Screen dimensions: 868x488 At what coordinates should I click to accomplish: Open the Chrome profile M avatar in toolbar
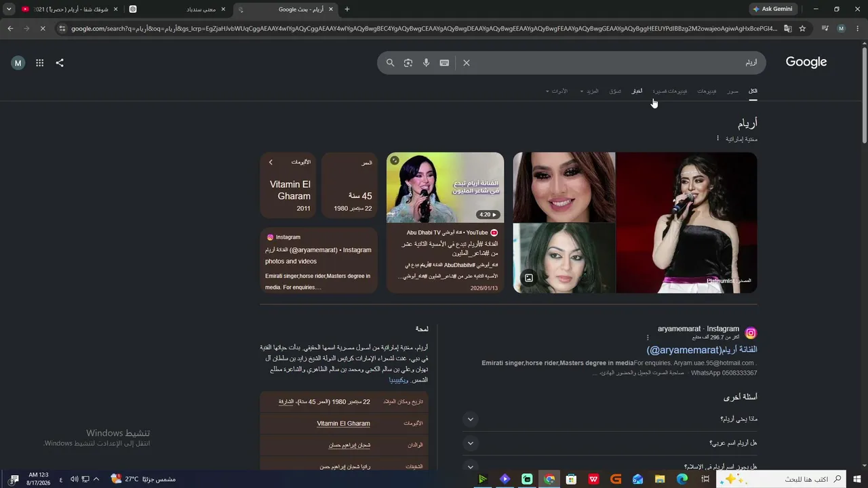(841, 28)
